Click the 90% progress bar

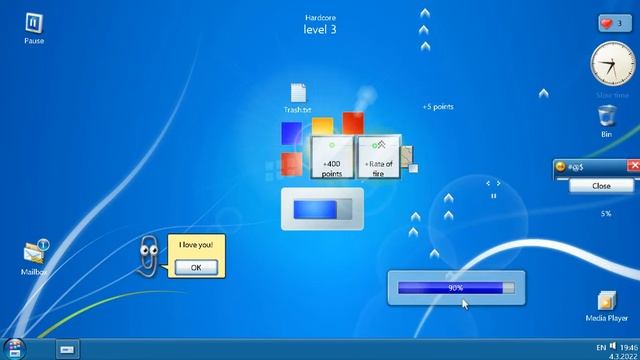pos(456,288)
